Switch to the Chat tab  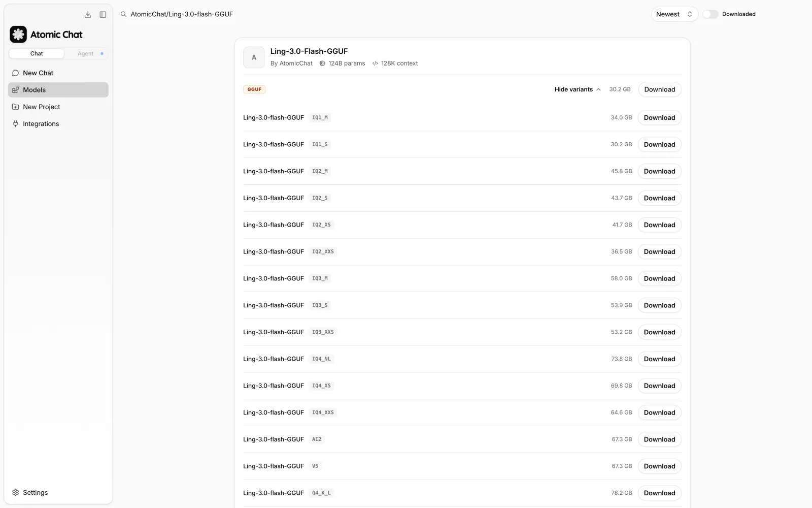pyautogui.click(x=37, y=53)
